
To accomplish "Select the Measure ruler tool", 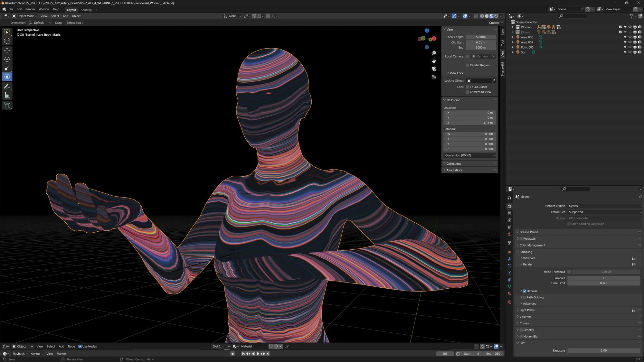I will click(7, 96).
